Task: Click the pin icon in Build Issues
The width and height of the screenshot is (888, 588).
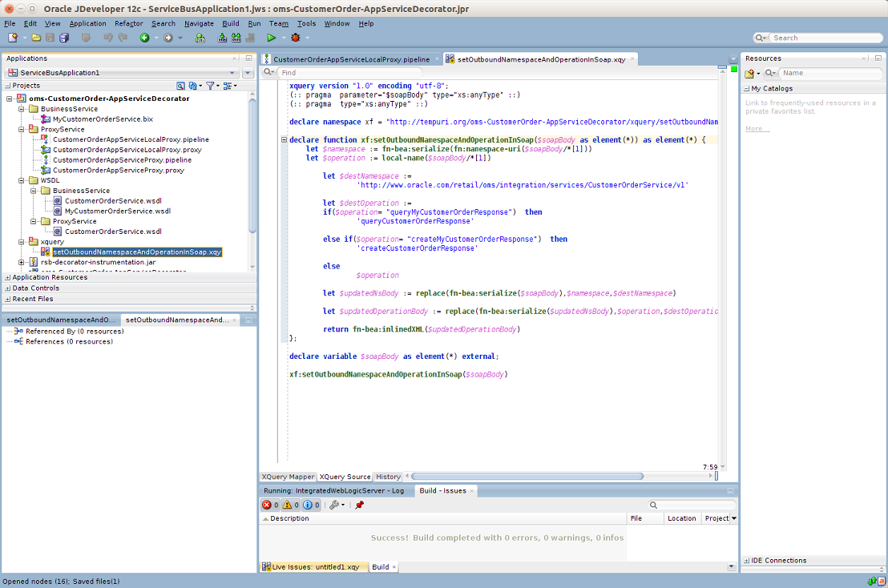Action: 359,505
